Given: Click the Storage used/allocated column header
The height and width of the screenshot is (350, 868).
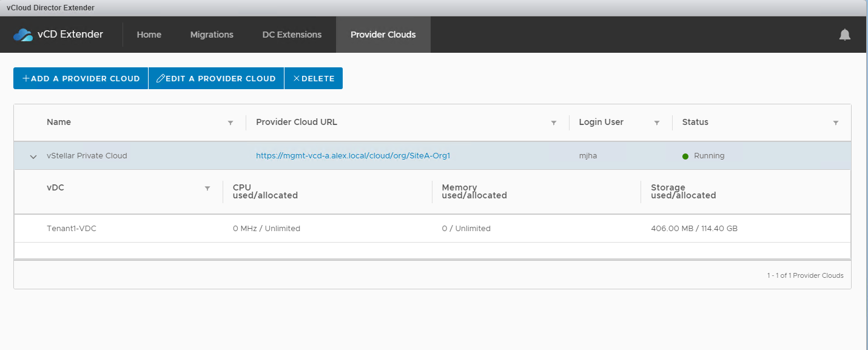Looking at the screenshot, I should pos(683,192).
